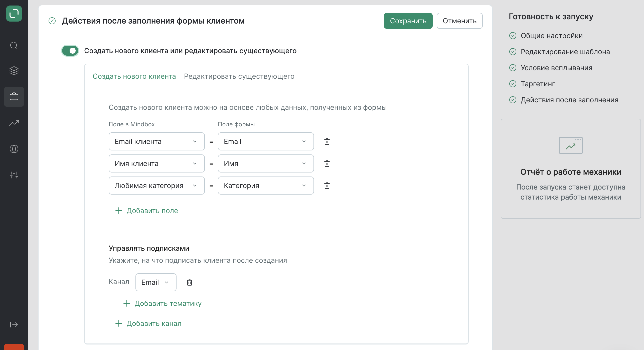Switch to Редактировать существующего tab
The width and height of the screenshot is (644, 350).
[239, 76]
